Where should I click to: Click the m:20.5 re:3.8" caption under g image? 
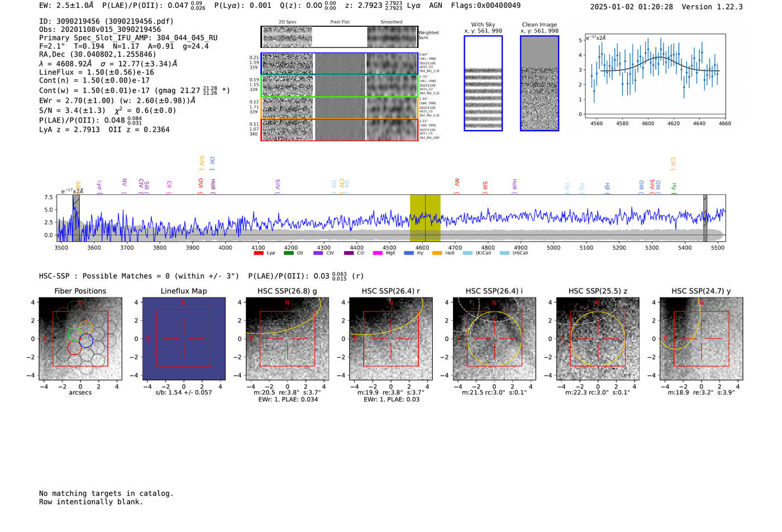click(x=287, y=392)
